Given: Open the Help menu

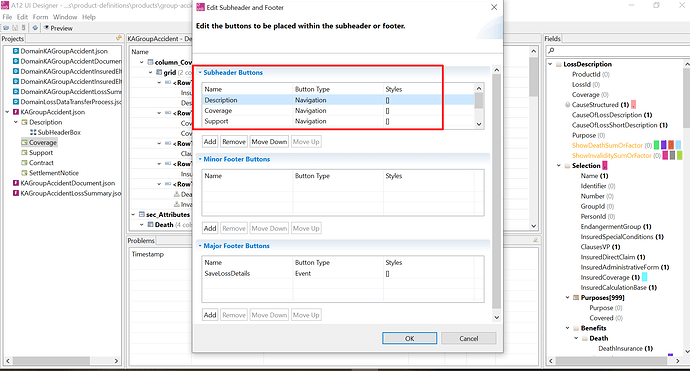Looking at the screenshot, I should coord(88,17).
